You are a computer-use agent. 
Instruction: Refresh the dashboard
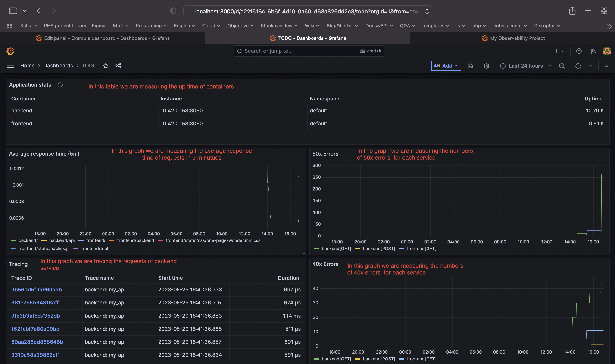(578, 66)
